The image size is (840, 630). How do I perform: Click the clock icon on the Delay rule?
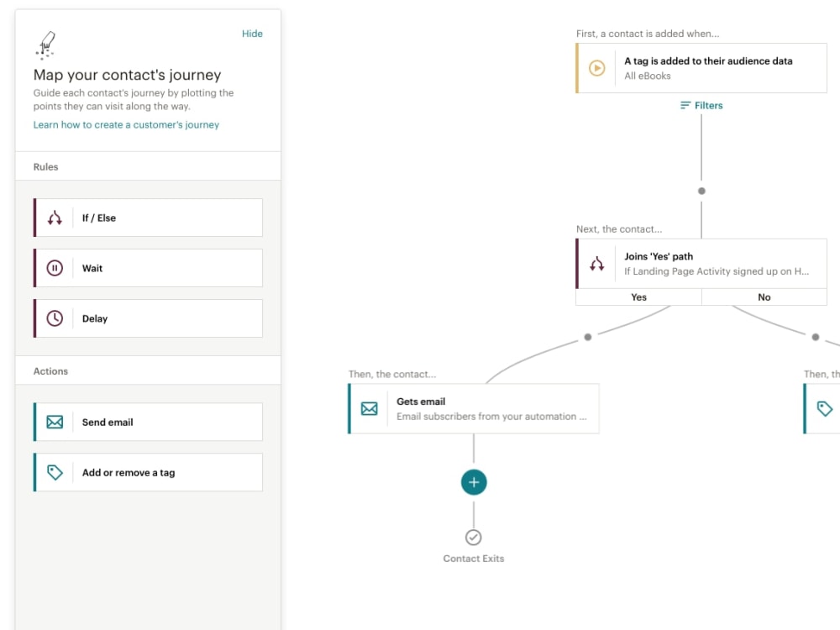point(55,318)
